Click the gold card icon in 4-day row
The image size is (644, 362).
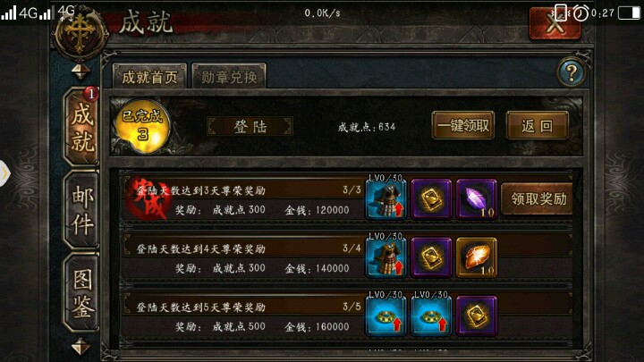[x=431, y=257]
